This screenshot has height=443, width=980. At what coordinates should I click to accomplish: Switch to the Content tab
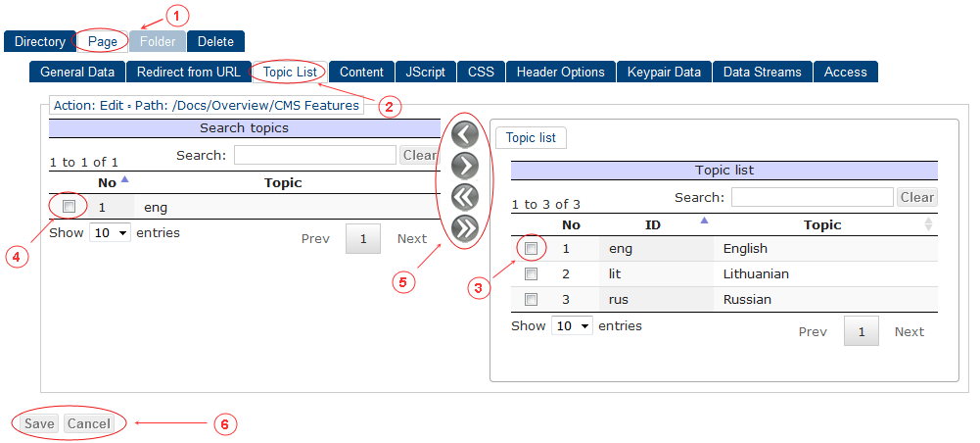point(361,72)
